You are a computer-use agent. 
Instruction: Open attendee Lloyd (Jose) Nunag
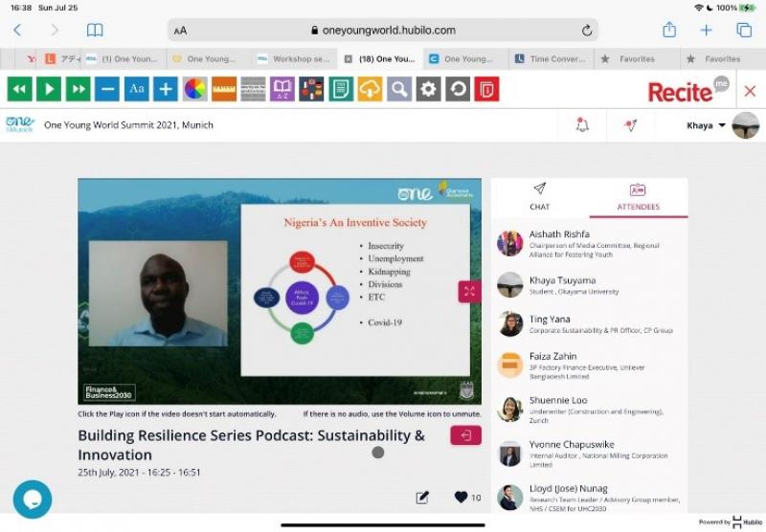tap(590, 498)
